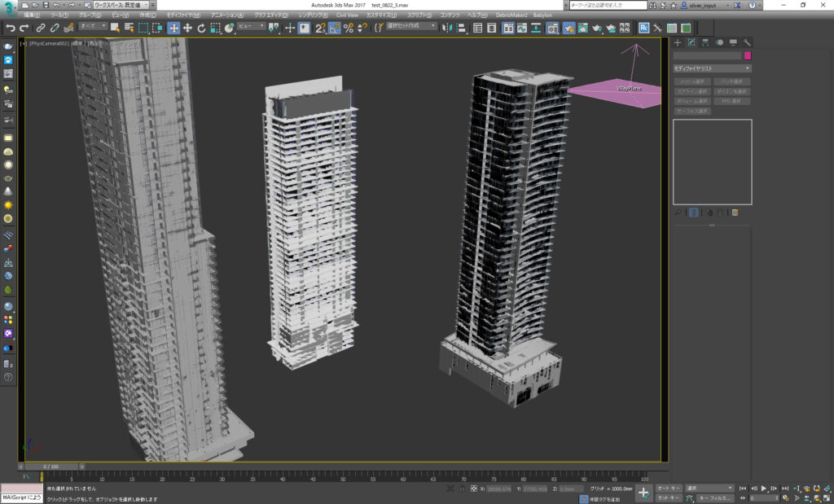Viewport: 834px width, 504px height.
Task: Open the Create panel plus icon
Action: pos(677,42)
